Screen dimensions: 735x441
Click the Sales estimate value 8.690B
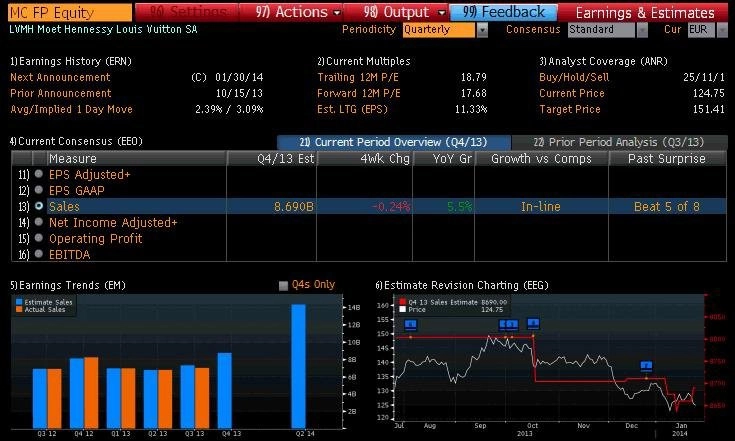coord(294,207)
